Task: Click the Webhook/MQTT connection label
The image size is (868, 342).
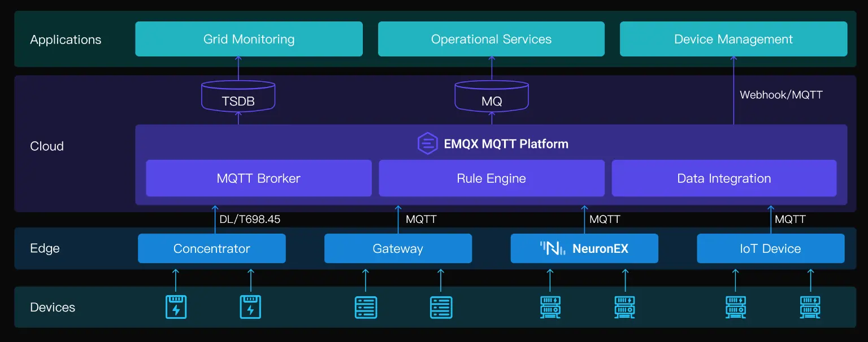Action: 781,95
